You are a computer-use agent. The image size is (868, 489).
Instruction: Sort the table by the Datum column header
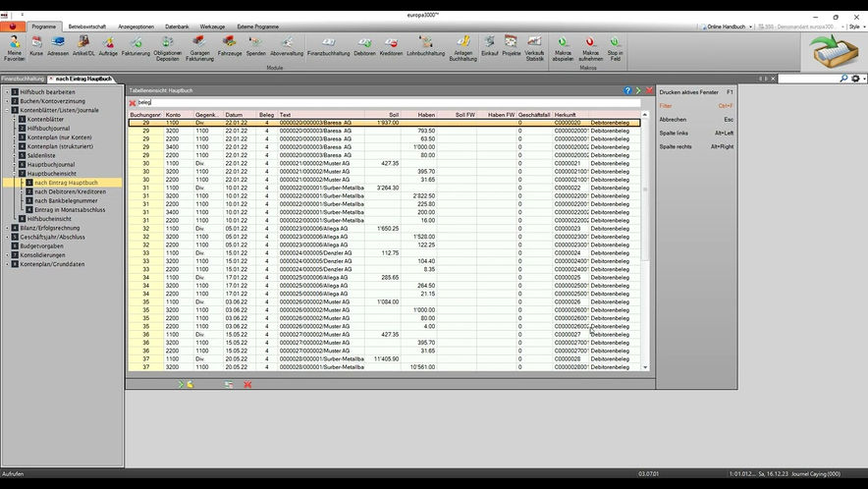point(234,115)
